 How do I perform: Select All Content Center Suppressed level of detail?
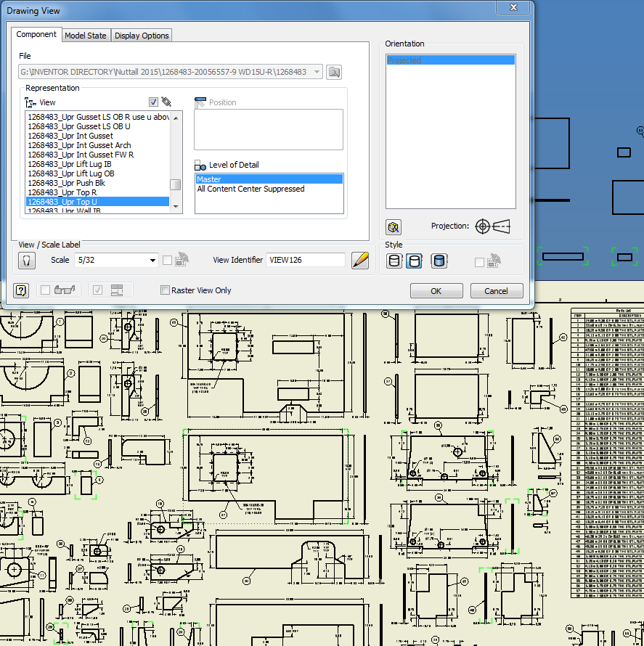coord(250,188)
